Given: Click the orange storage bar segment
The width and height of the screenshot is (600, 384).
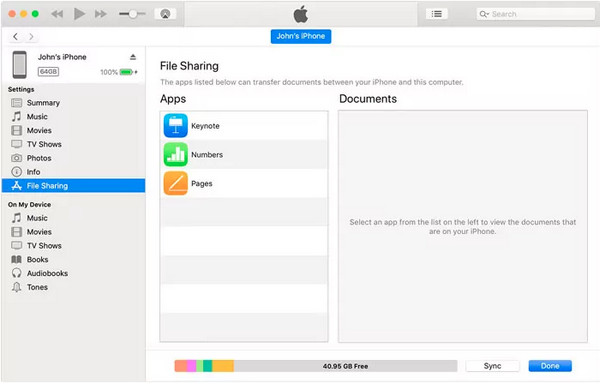Looking at the screenshot, I should (x=181, y=366).
